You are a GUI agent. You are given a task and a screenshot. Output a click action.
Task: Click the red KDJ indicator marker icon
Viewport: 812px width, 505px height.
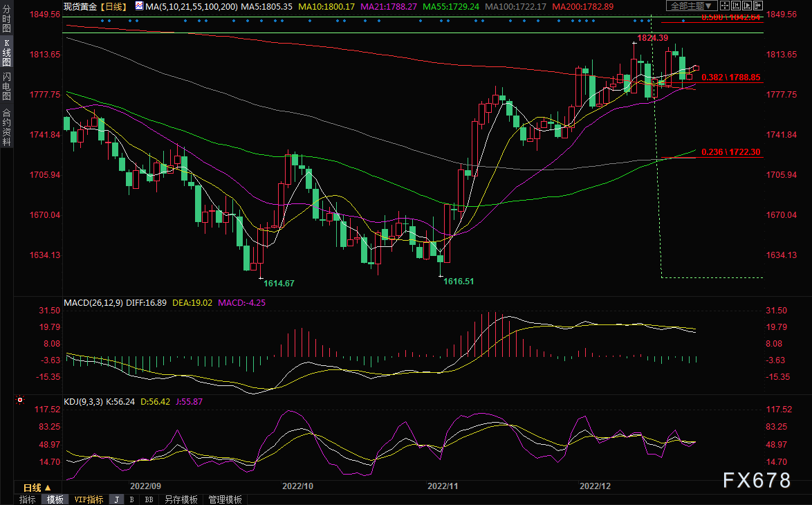click(19, 400)
